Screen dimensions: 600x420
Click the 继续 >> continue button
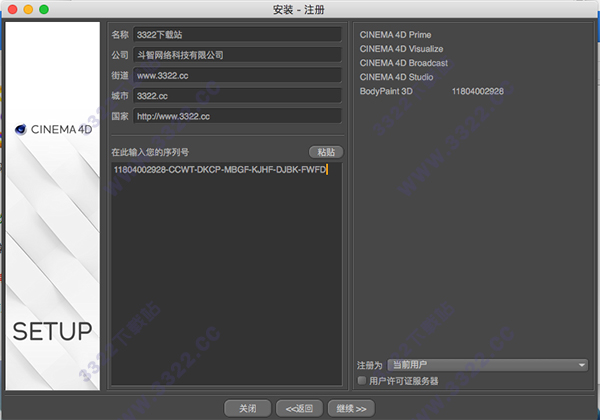click(351, 409)
